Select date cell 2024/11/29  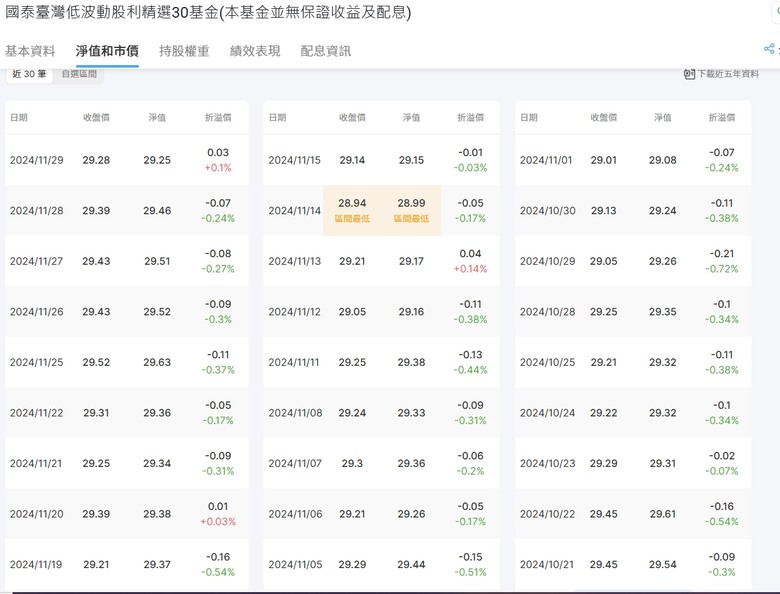click(x=37, y=160)
